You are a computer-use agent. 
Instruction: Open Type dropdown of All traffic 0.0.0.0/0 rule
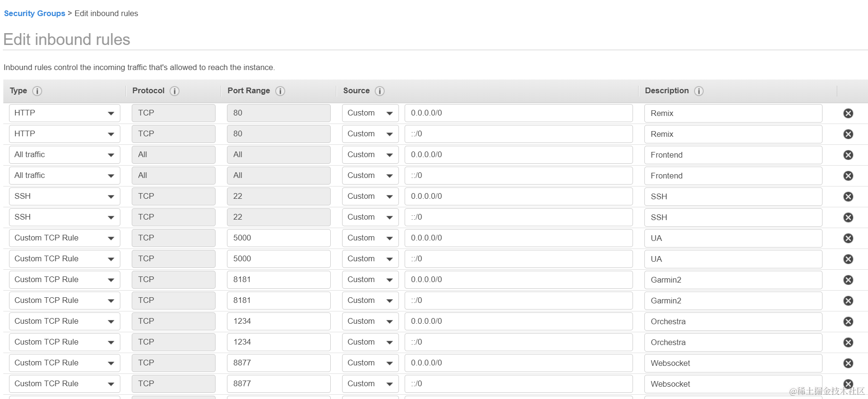[64, 155]
